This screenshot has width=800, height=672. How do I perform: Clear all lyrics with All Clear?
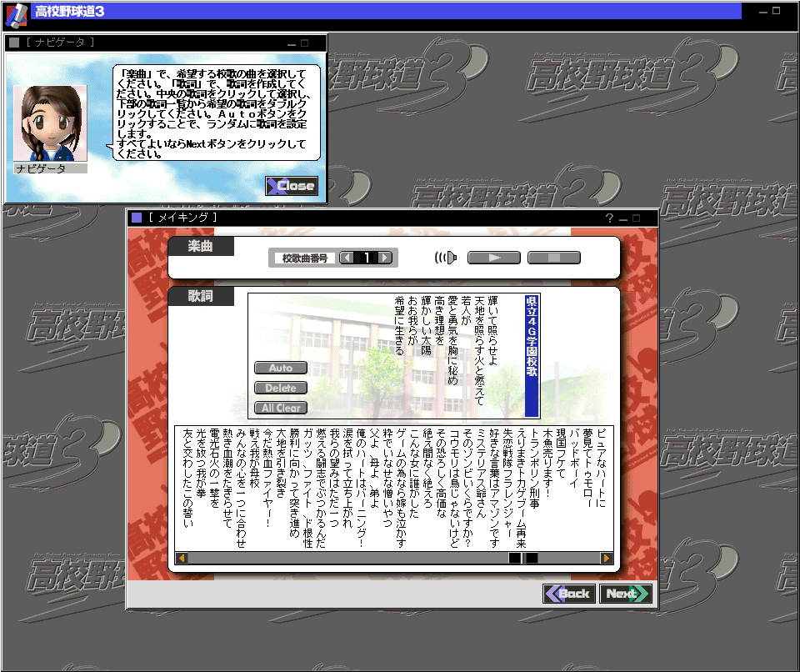pyautogui.click(x=281, y=408)
